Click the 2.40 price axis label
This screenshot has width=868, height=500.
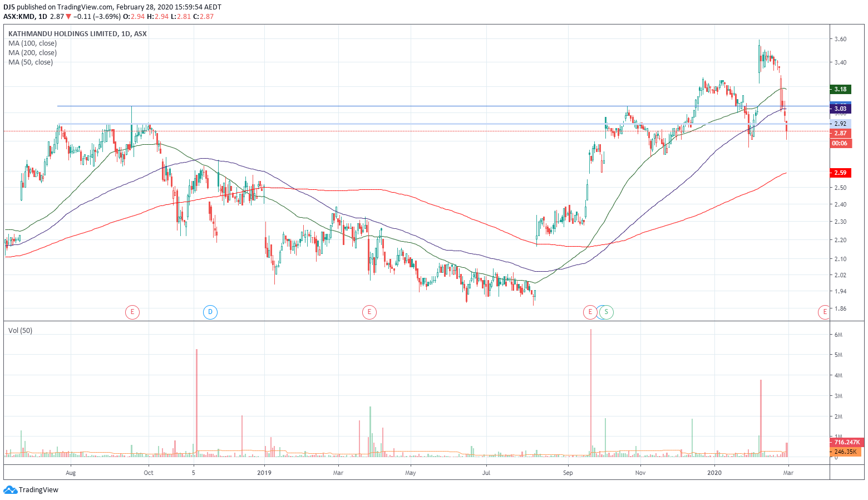840,204
